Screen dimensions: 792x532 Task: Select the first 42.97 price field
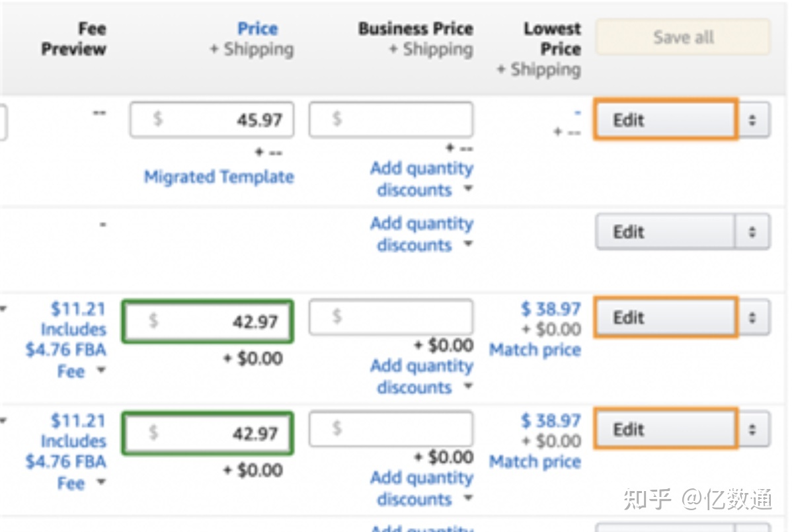(x=208, y=321)
